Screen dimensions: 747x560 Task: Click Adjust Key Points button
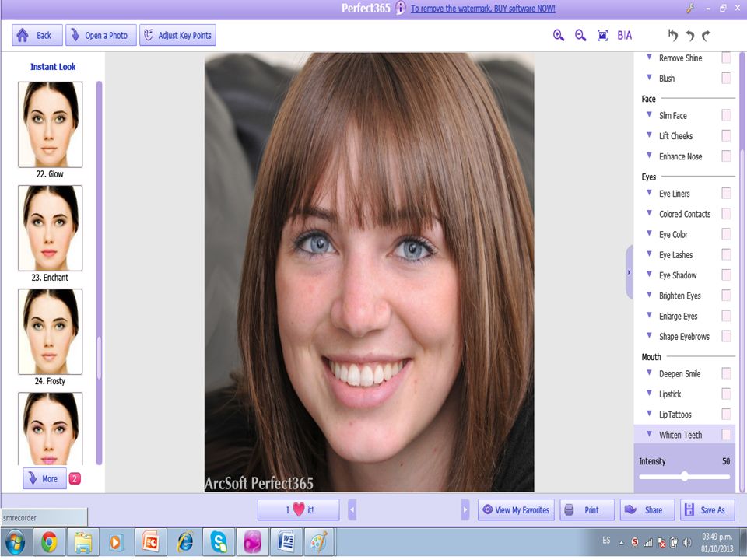pyautogui.click(x=177, y=35)
